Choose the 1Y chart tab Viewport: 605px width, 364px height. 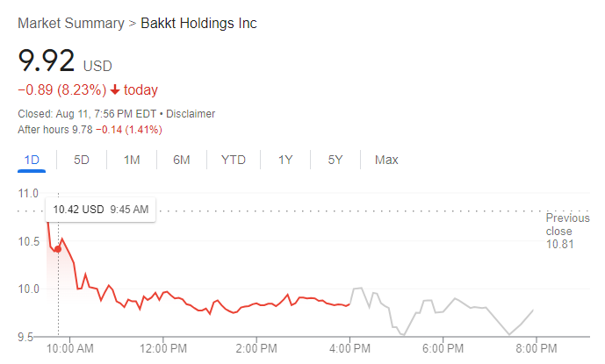point(285,160)
